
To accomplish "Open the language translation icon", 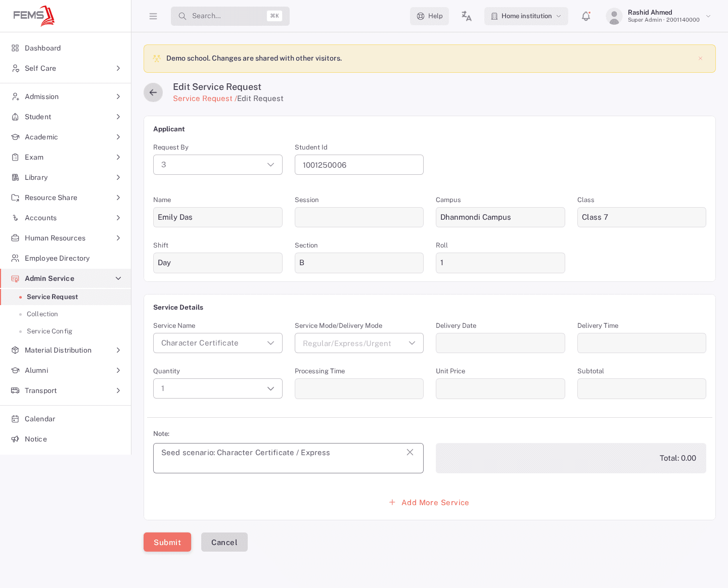I will [x=467, y=16].
